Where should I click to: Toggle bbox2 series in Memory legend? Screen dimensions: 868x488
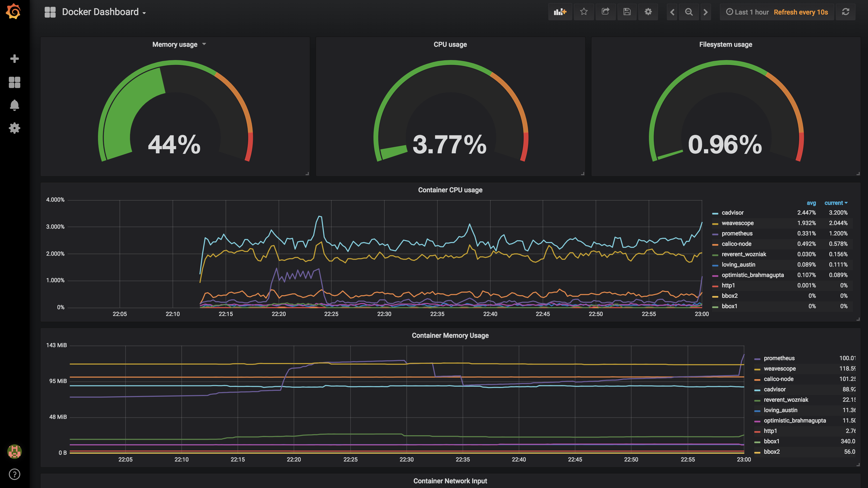point(772,452)
